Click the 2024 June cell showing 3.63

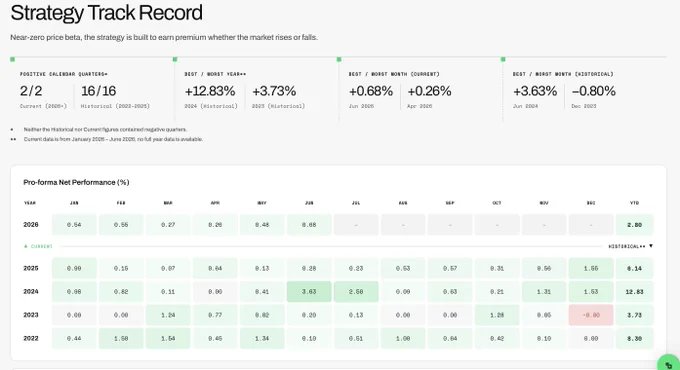click(x=309, y=291)
